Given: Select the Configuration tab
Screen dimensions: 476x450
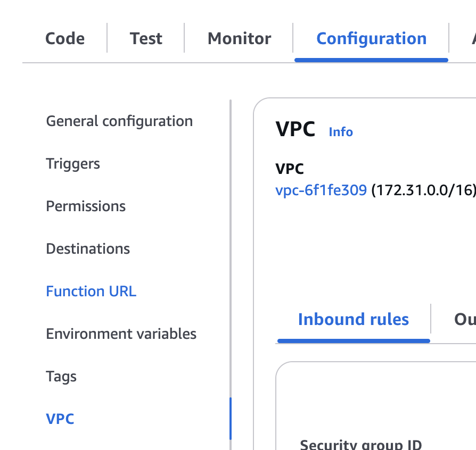Looking at the screenshot, I should [371, 38].
